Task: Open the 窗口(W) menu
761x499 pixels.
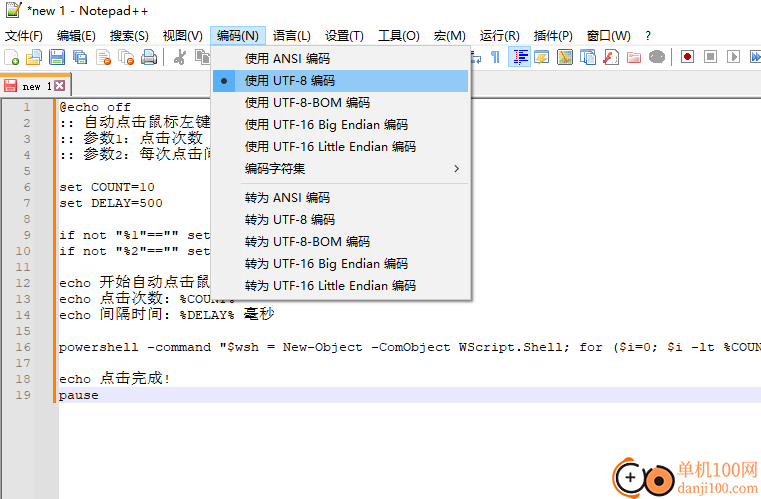Action: pyautogui.click(x=609, y=36)
